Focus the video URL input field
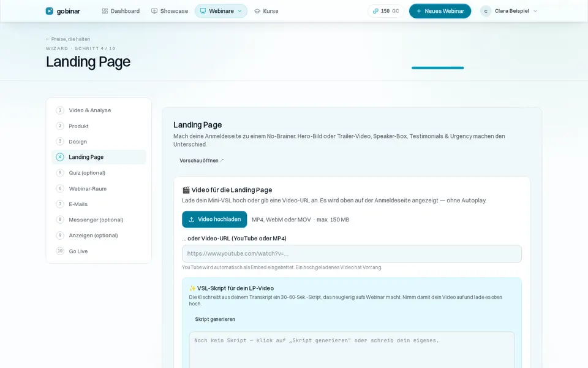 click(x=352, y=253)
